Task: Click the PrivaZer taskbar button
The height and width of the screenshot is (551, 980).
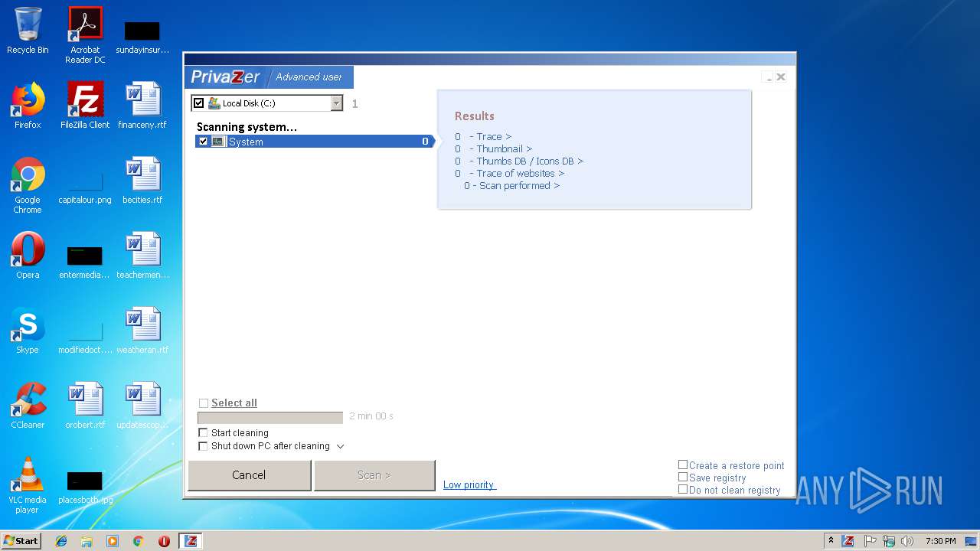Action: 191,541
